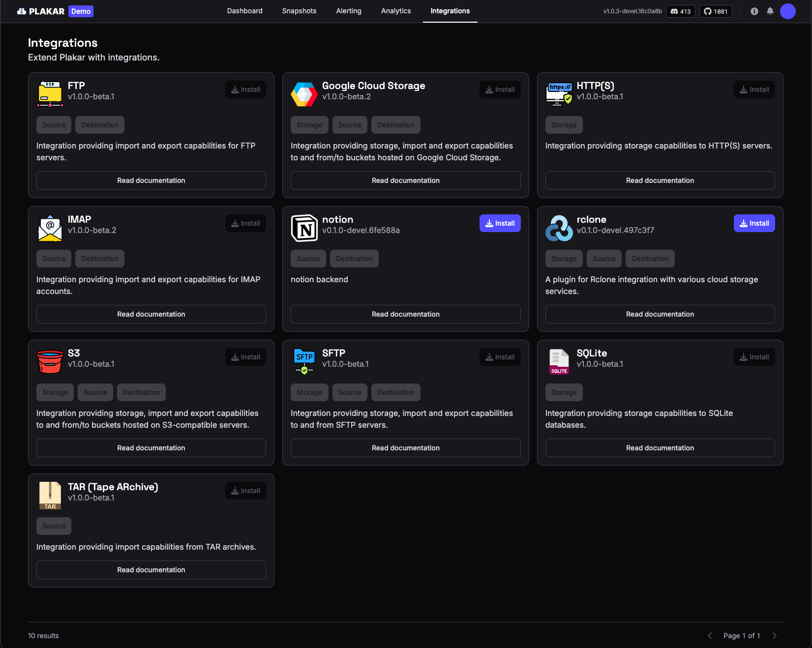The height and width of the screenshot is (648, 812).
Task: Open the Analytics tab
Action: (x=395, y=11)
